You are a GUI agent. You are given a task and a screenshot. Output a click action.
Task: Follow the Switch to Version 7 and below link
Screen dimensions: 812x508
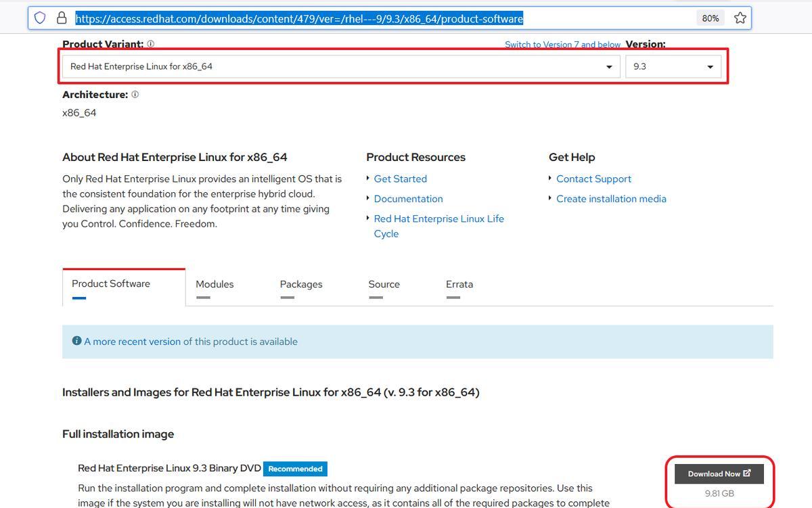click(x=562, y=45)
